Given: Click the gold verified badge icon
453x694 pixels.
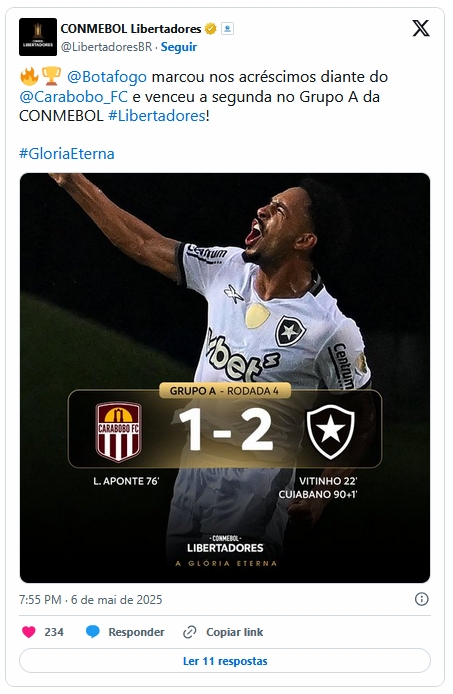Looking at the screenshot, I should click(x=211, y=29).
